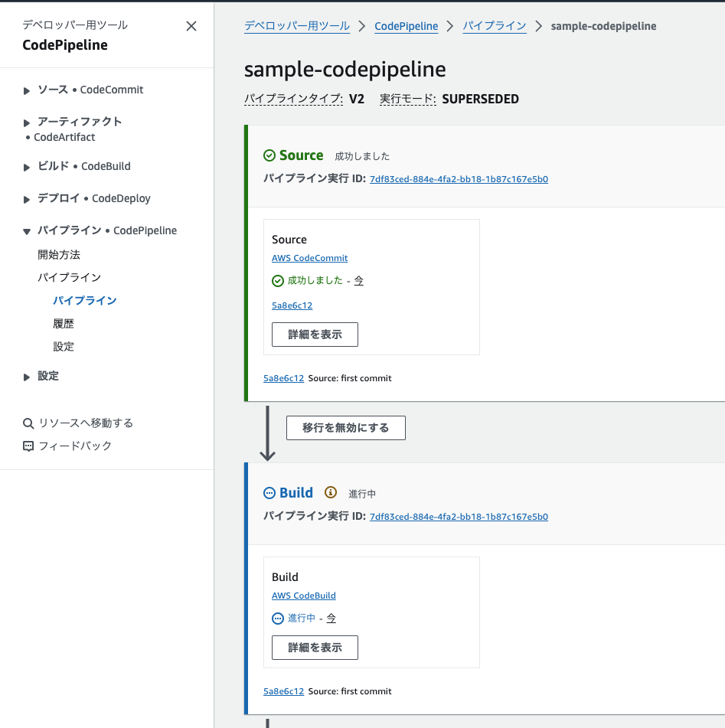Click the Build stage info icon

331,492
